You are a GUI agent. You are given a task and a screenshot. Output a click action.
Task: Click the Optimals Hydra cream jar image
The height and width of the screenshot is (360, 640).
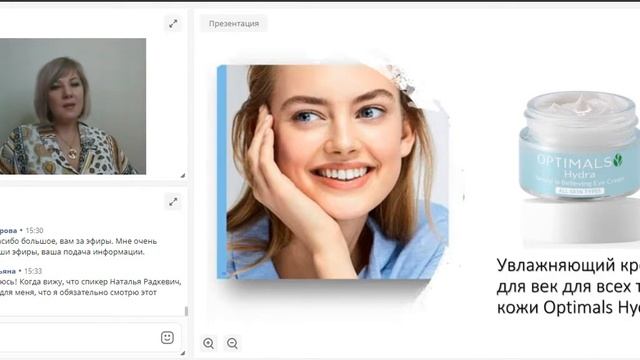click(580, 146)
